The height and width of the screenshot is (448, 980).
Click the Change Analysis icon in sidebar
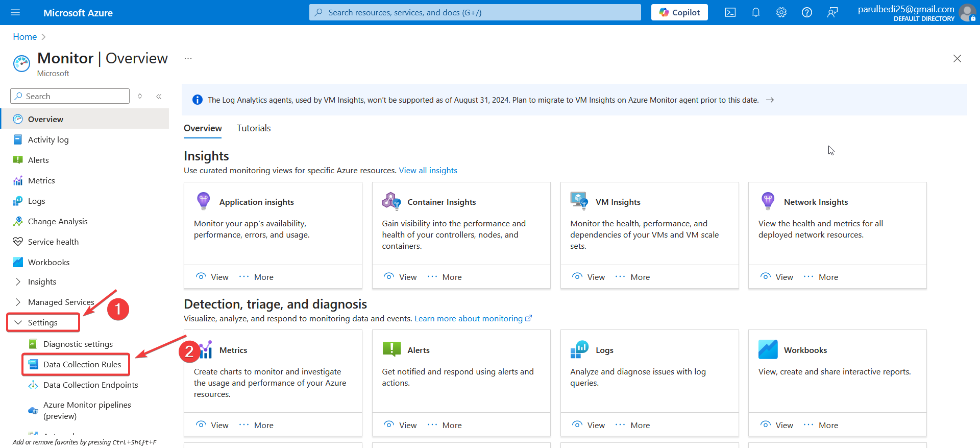click(18, 221)
